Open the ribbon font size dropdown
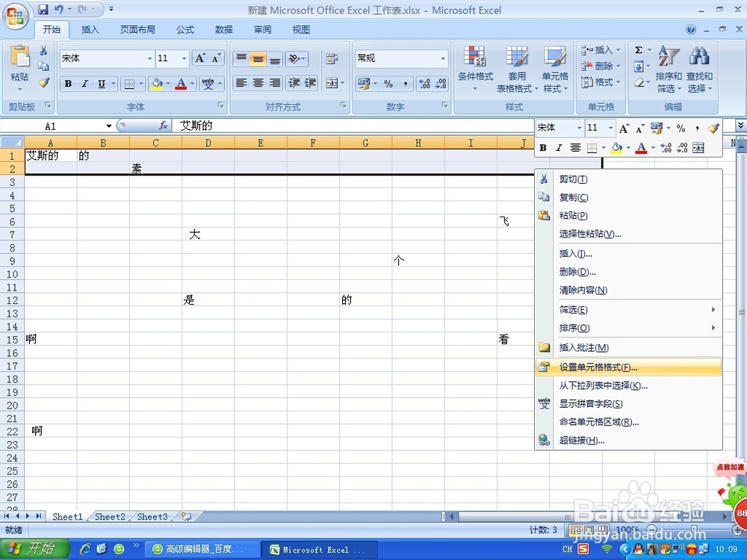This screenshot has height=560, width=747. pyautogui.click(x=184, y=58)
